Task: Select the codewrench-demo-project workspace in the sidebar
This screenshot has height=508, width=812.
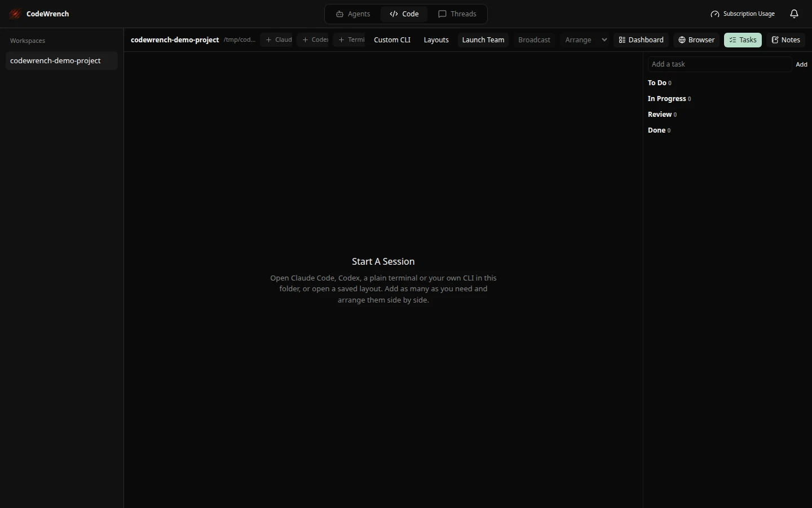Action: point(61,61)
